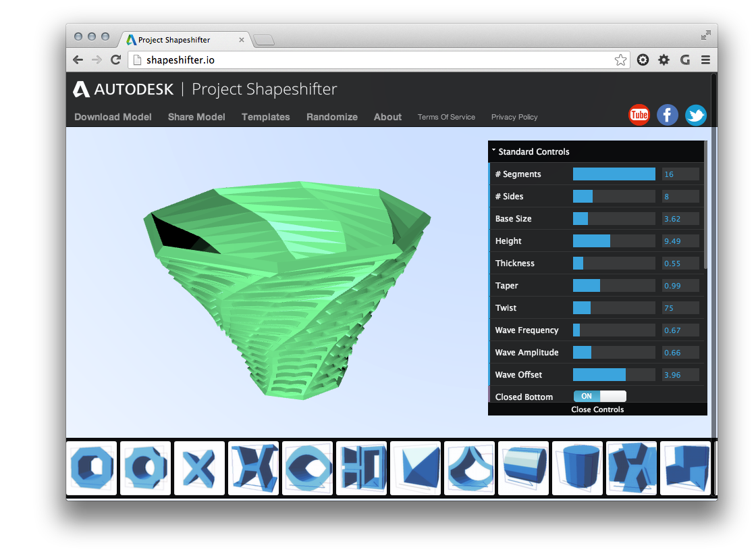Viewport: 756px width, 554px height.
Task: Click the shapeshifter.io address bar
Action: 371,60
